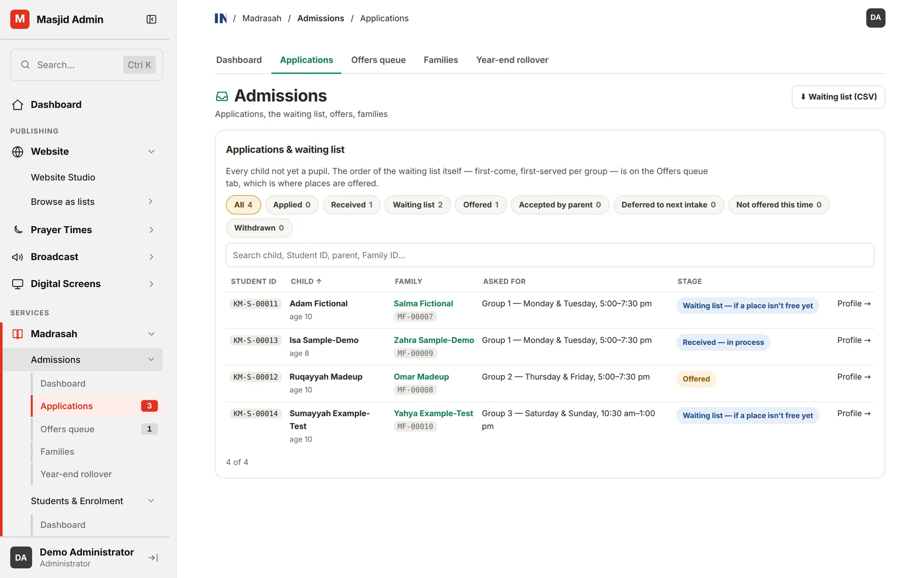Expand Browse as lists submenu
Viewport: 924px width, 578px height.
pos(151,201)
